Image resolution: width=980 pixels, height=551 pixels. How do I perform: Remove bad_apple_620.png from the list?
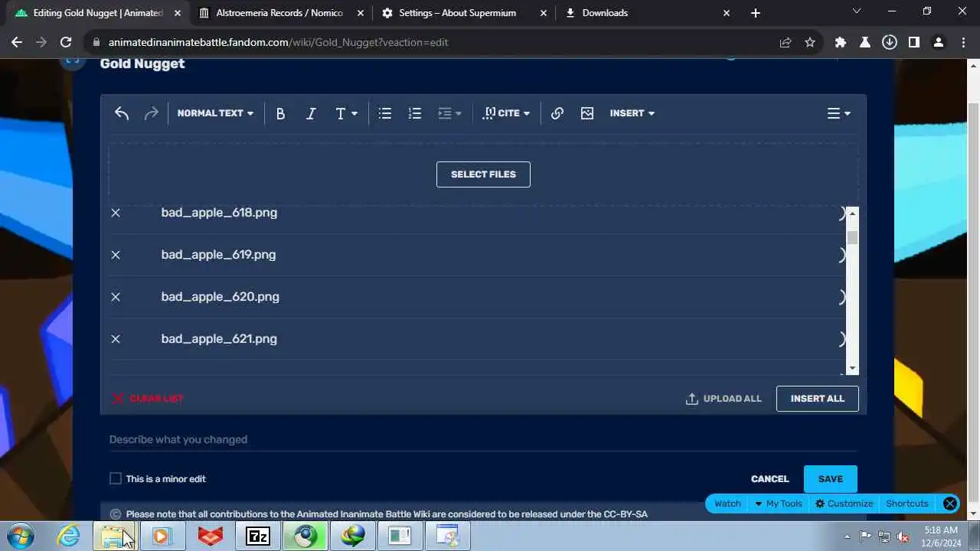tap(116, 297)
